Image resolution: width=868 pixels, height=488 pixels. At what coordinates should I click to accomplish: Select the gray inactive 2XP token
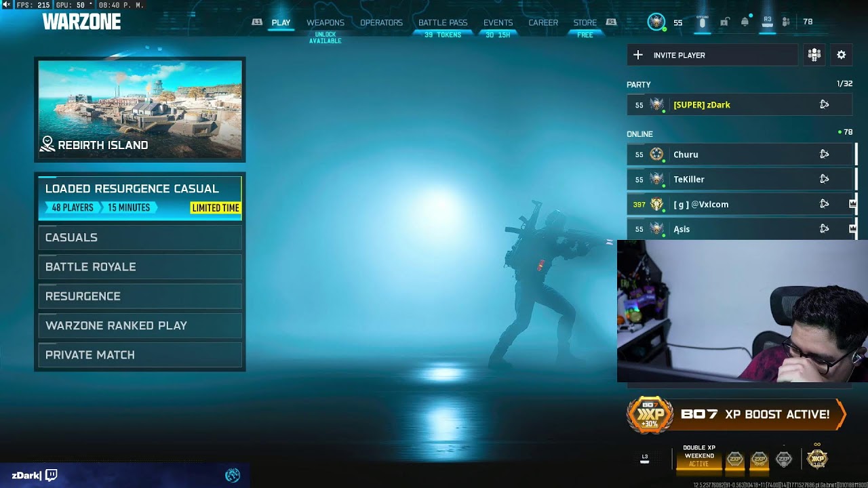pyautogui.click(x=784, y=459)
